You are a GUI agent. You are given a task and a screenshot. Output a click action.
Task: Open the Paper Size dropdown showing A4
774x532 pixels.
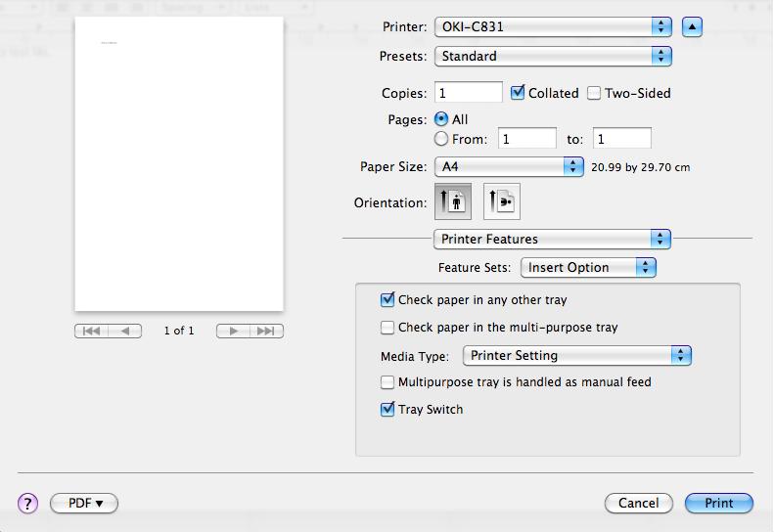click(x=509, y=167)
